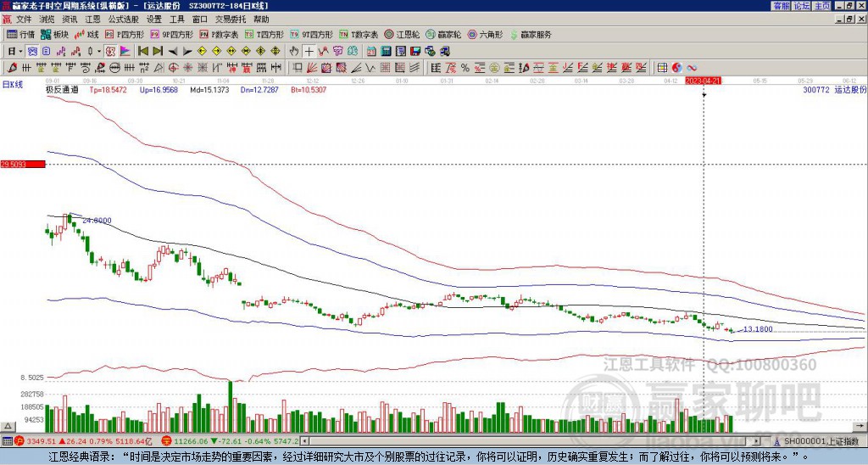Viewport: 868px width, 465px height.
Task: Click the 13.1800 price annotation on chart
Action: tap(757, 329)
